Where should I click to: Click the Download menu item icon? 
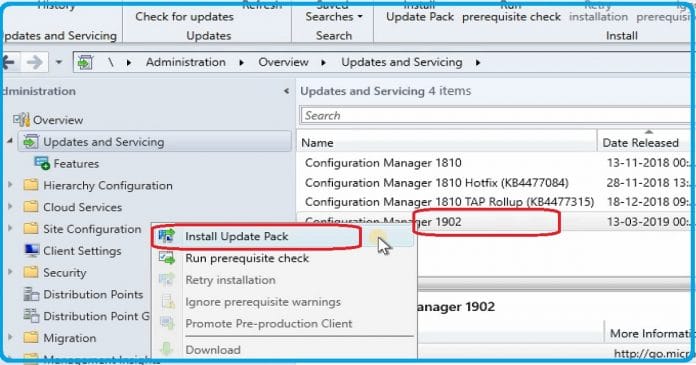pyautogui.click(x=167, y=349)
